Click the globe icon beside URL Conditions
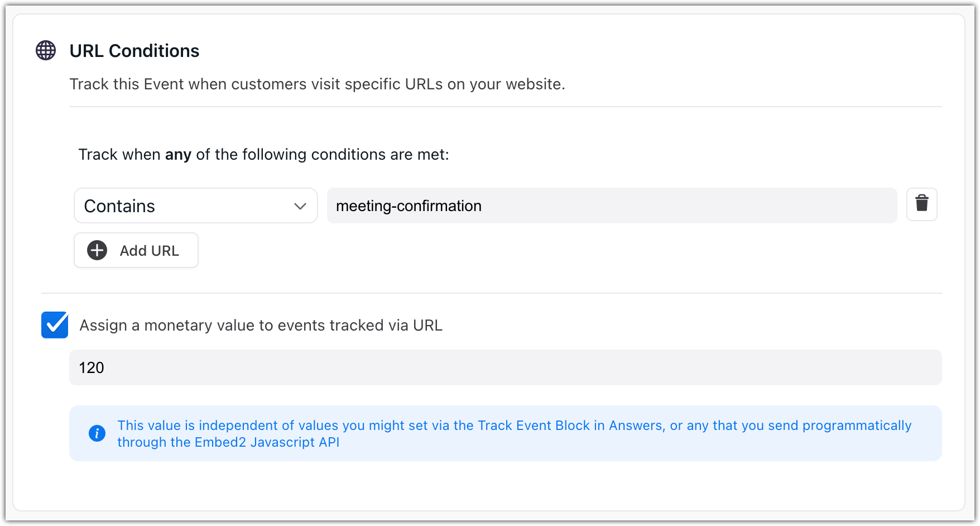This screenshot has width=980, height=526. (46, 50)
